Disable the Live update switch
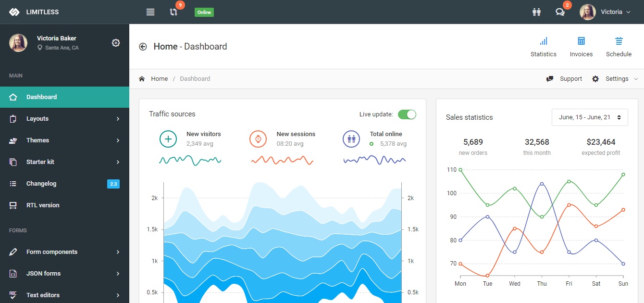The image size is (644, 303). click(407, 114)
